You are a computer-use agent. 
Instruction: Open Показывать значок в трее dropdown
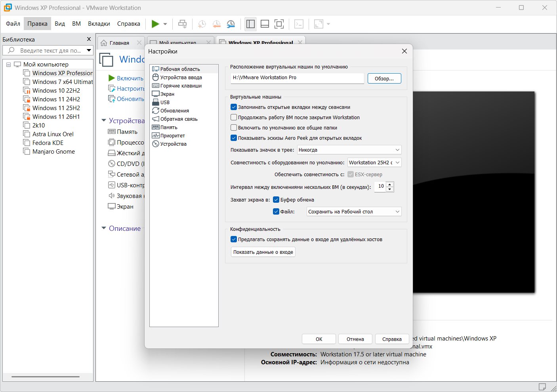click(349, 150)
